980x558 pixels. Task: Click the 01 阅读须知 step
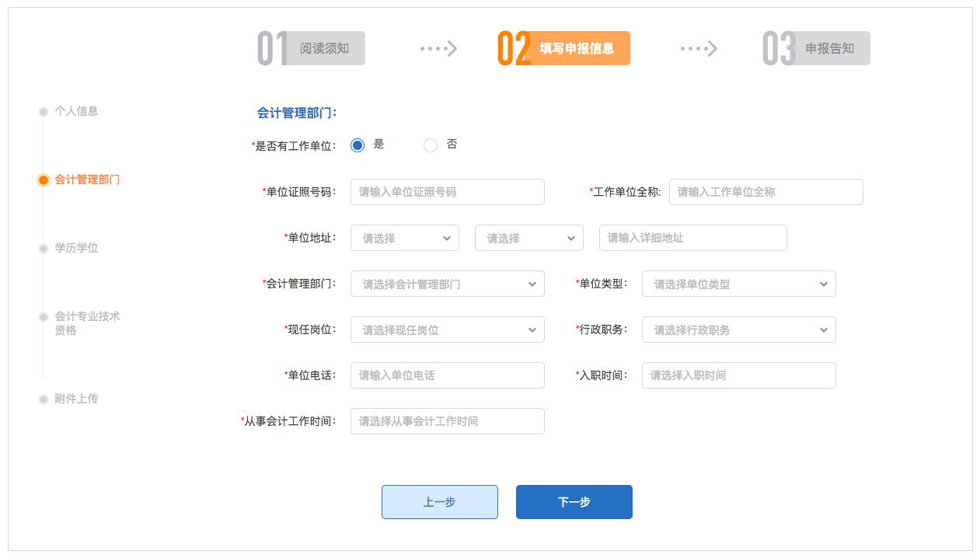312,48
